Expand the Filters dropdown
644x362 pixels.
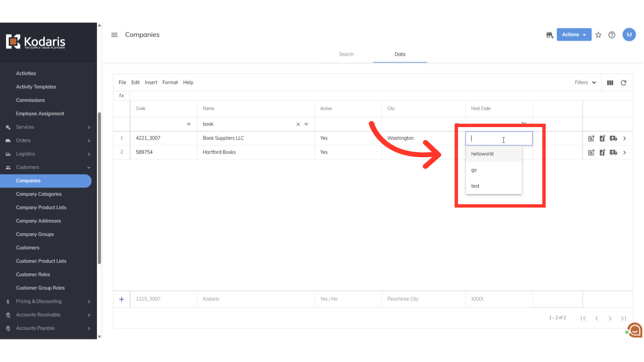[585, 82]
